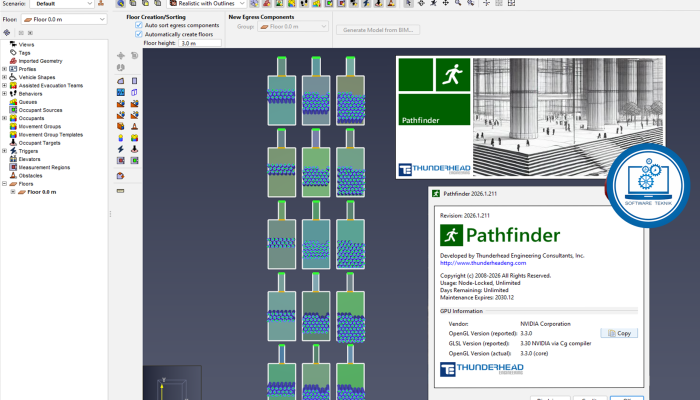Click the Floor height input field
The height and width of the screenshot is (400, 700).
point(200,43)
